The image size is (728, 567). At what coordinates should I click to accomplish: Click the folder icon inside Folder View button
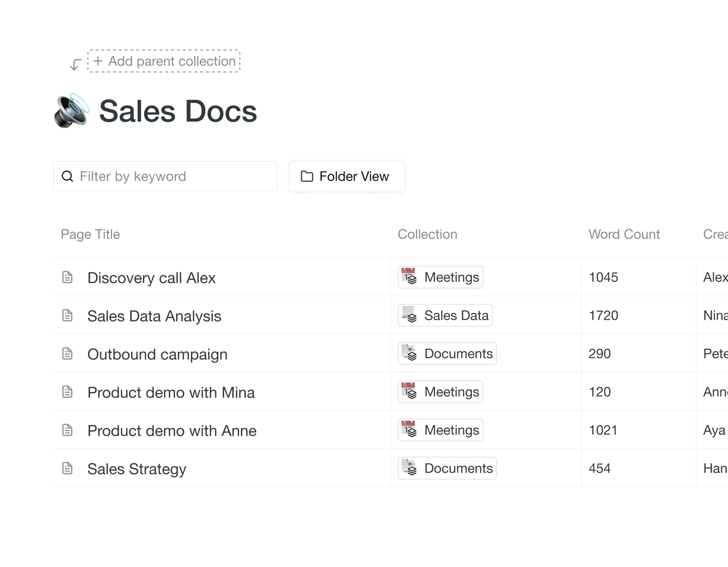[306, 176]
